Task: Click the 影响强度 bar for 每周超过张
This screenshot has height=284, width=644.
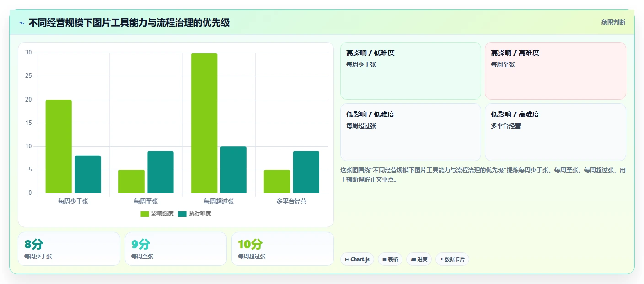Action: point(204,123)
